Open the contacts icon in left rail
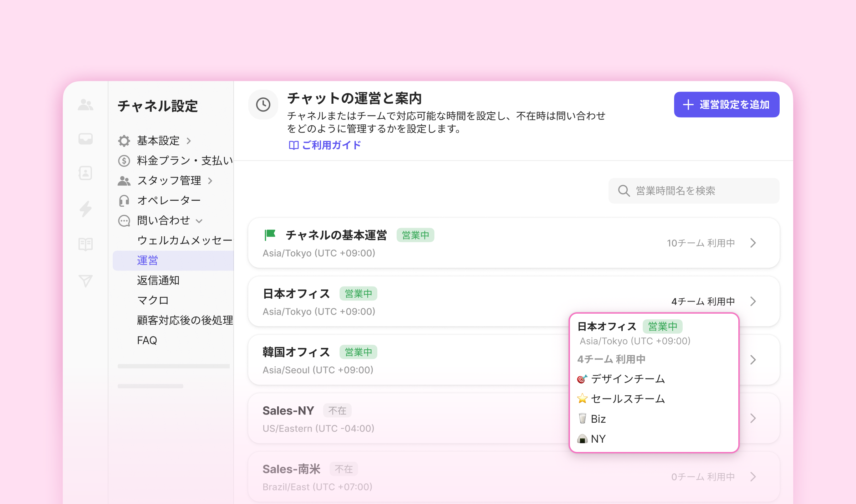The height and width of the screenshot is (504, 856). (86, 173)
